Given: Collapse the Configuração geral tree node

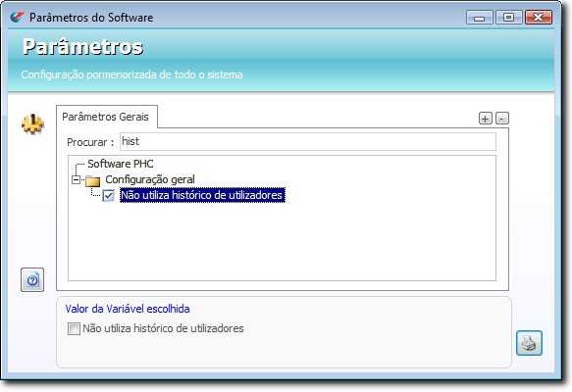Looking at the screenshot, I should (76, 179).
